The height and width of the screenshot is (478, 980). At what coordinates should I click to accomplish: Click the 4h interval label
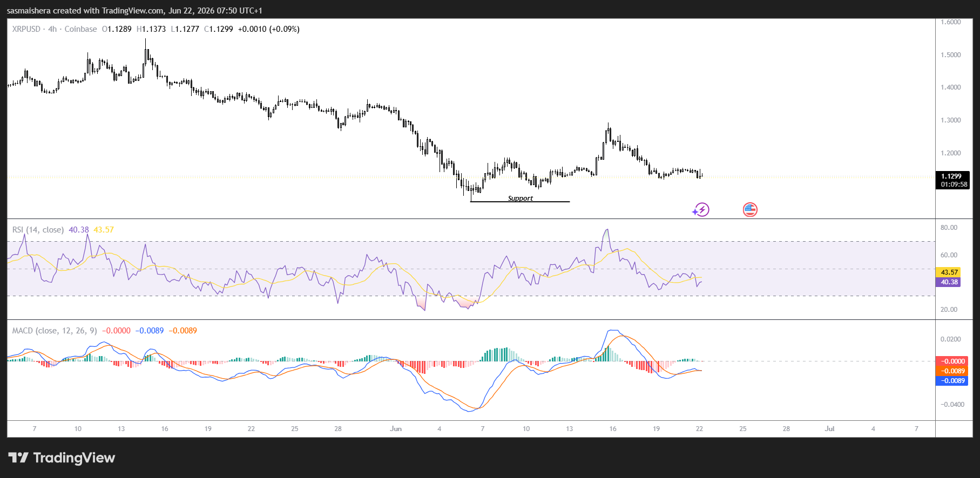click(52, 29)
